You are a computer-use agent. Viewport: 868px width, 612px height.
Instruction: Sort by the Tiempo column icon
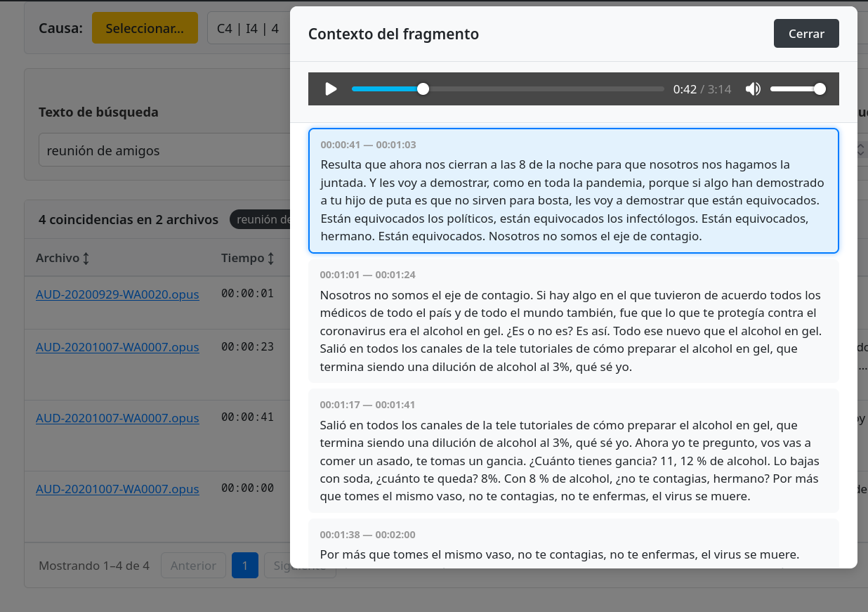pos(270,259)
